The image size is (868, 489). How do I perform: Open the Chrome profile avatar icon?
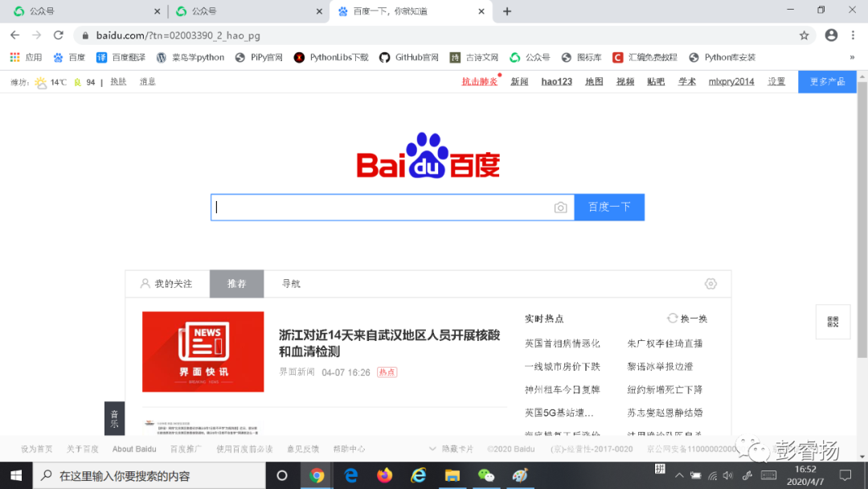coord(831,35)
